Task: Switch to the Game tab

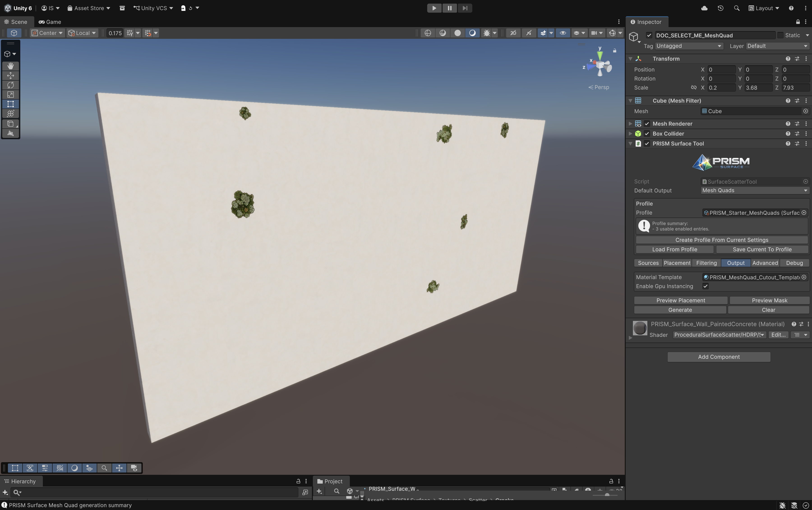Action: [50, 22]
